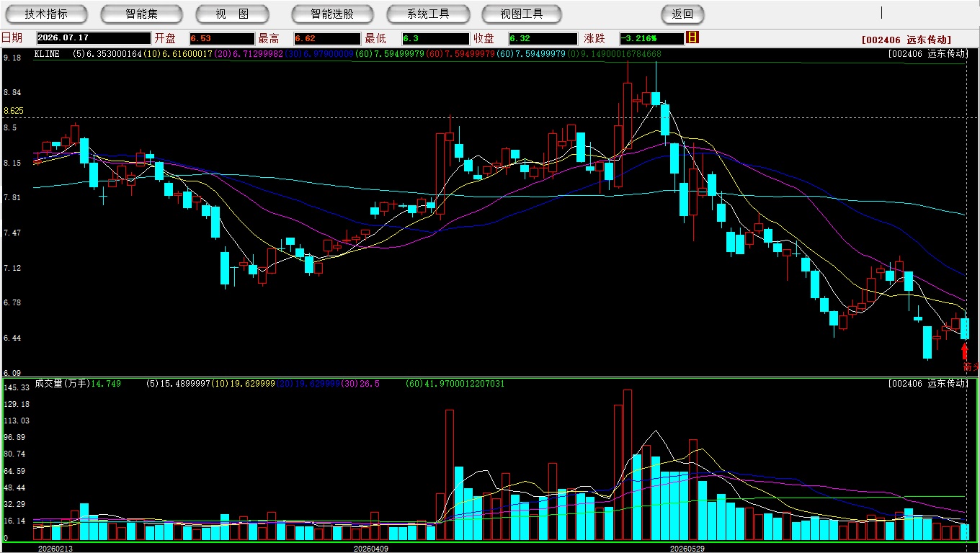Image resolution: width=980 pixels, height=553 pixels.
Task: Click the 20260409 date label on the time axis
Action: pos(371,549)
